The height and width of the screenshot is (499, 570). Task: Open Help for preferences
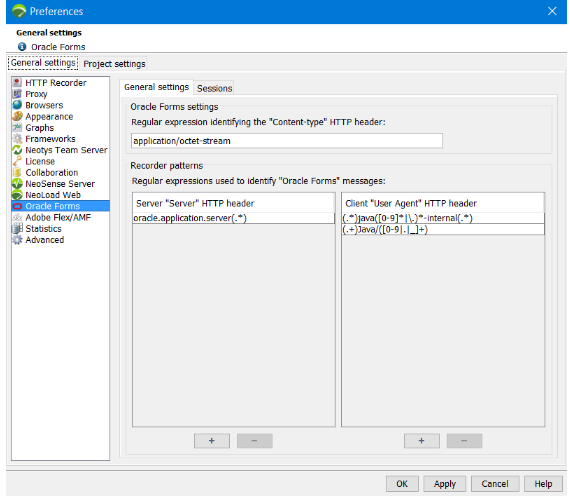pos(543,484)
